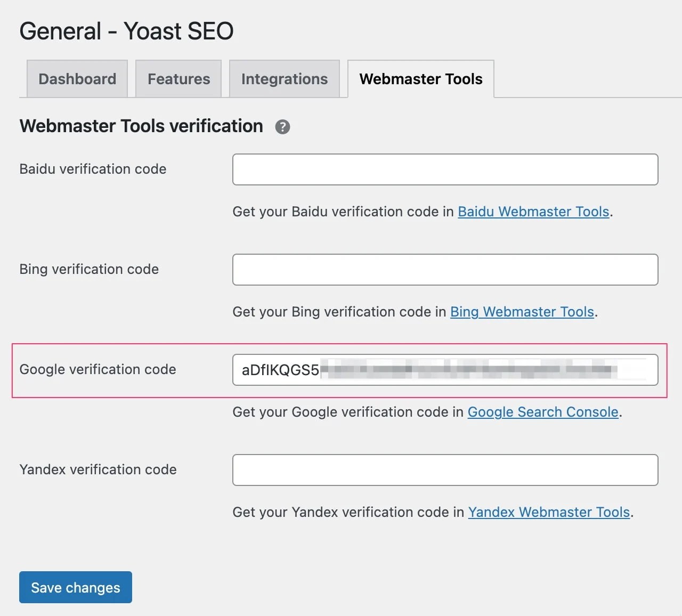Click the Google verification code input

(445, 370)
